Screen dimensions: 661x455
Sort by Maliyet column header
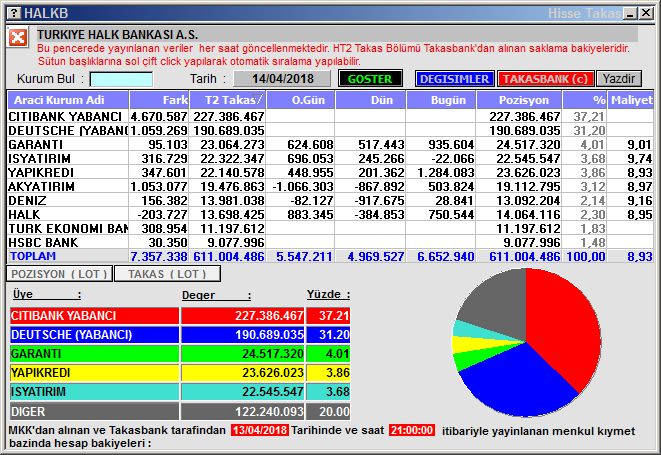point(631,100)
